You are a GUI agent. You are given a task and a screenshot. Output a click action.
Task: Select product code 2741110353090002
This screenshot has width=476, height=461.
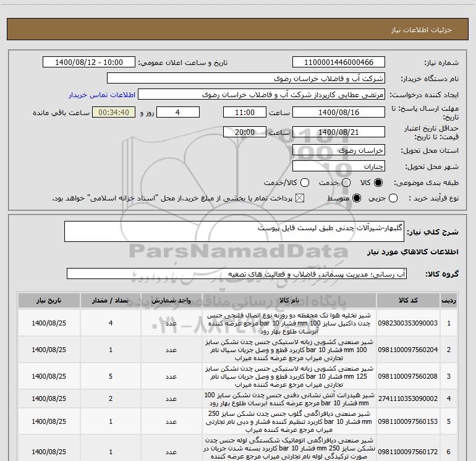[x=408, y=399]
